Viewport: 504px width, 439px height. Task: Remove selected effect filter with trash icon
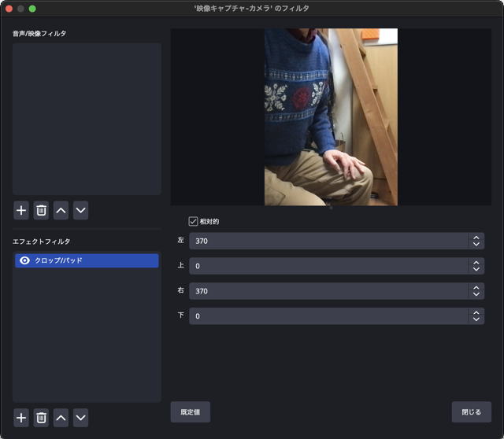[41, 418]
